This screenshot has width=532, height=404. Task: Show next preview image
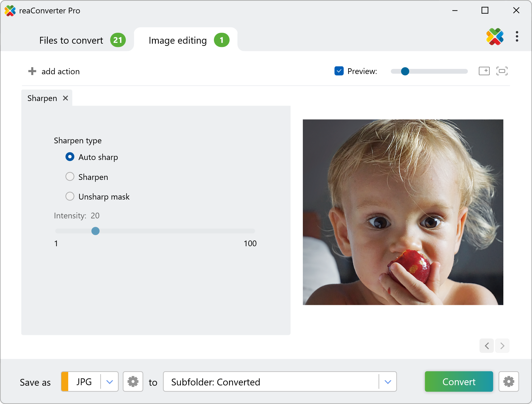click(x=502, y=346)
